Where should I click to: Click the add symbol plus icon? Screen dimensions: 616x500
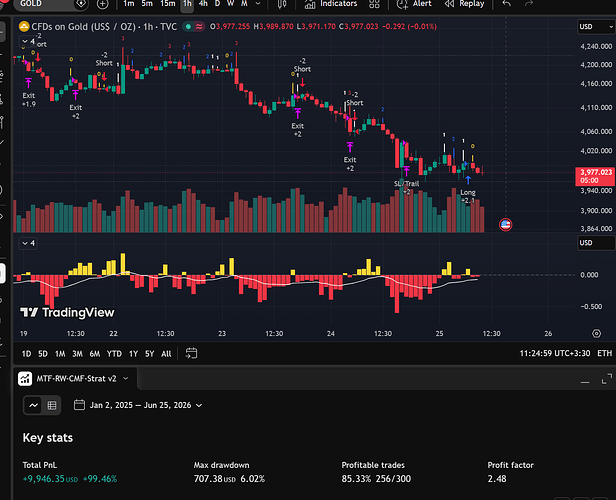pyautogui.click(x=103, y=4)
